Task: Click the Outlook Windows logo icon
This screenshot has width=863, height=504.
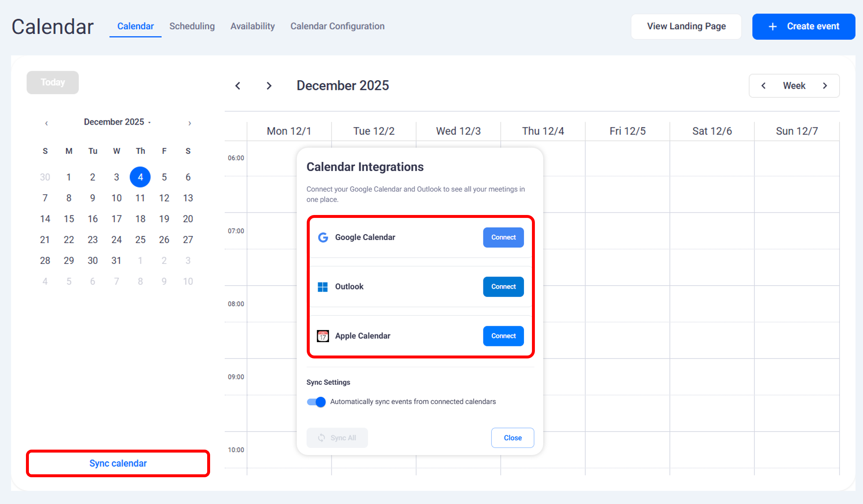Action: pos(323,287)
